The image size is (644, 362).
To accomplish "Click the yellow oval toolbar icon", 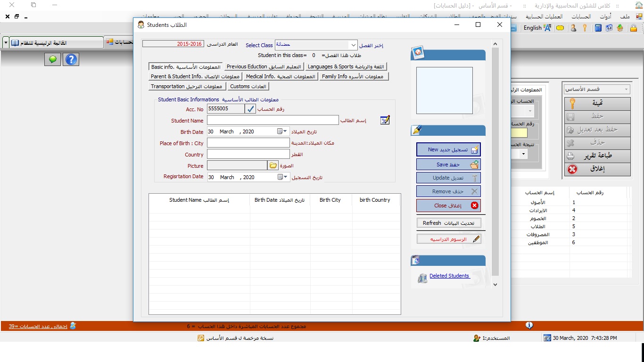I will [560, 28].
